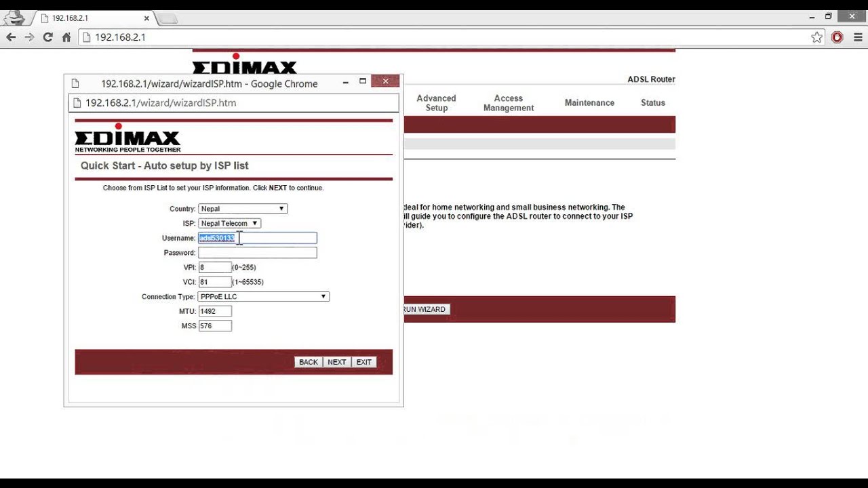
Task: Open the Advanced Setup tab
Action: 436,103
